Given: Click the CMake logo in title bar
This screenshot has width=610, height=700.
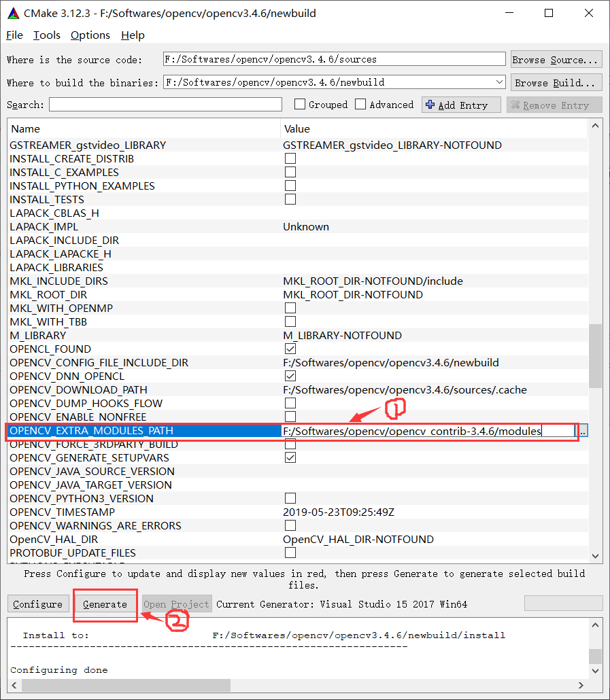Looking at the screenshot, I should 12,14.
